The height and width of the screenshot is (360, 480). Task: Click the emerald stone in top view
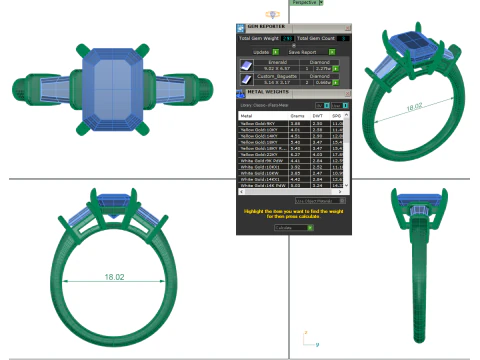112,90
